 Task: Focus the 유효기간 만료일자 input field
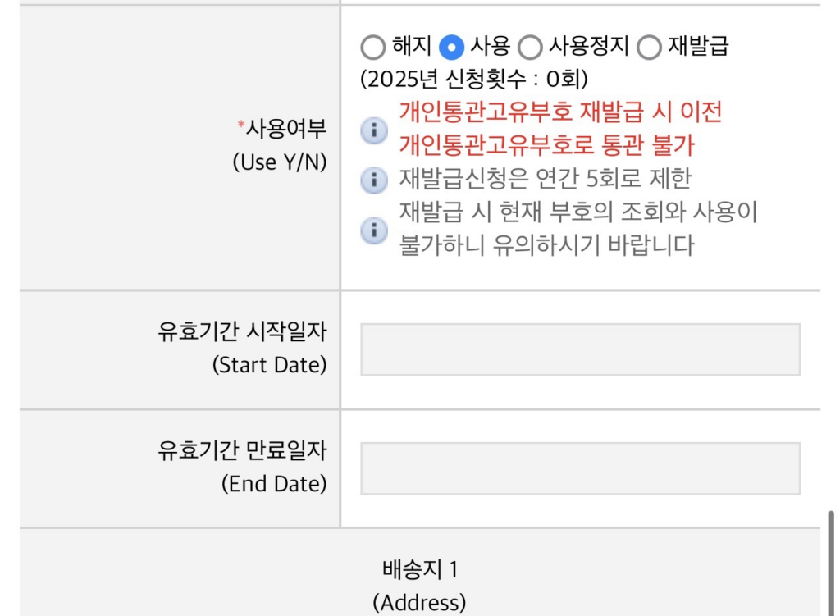(580, 468)
